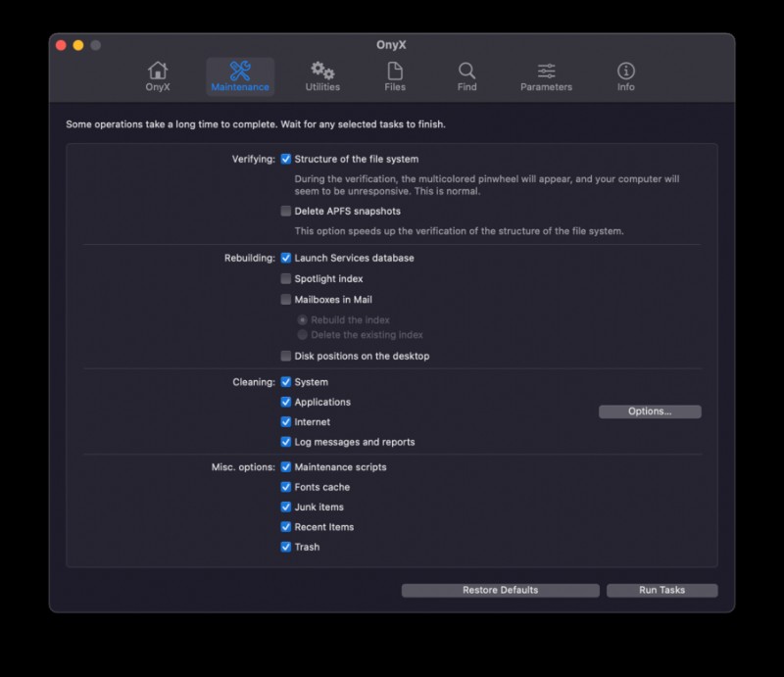The height and width of the screenshot is (677, 784).
Task: Disable the Fonts cache option
Action: [286, 487]
